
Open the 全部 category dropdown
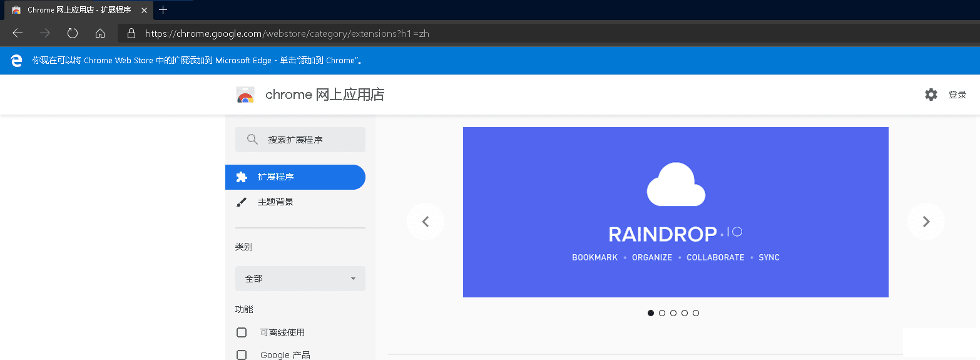300,279
